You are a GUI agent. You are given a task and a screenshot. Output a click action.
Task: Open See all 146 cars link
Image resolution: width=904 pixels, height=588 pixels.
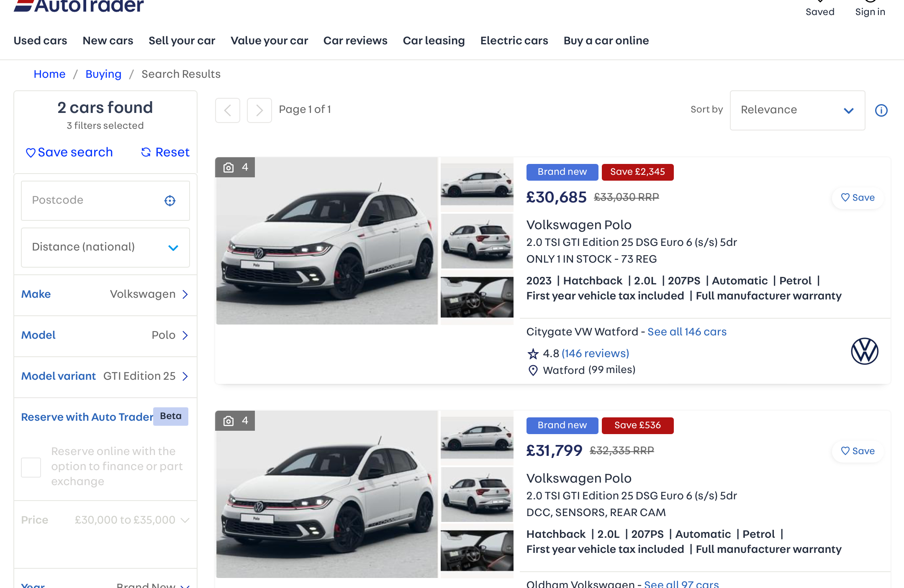coord(687,332)
